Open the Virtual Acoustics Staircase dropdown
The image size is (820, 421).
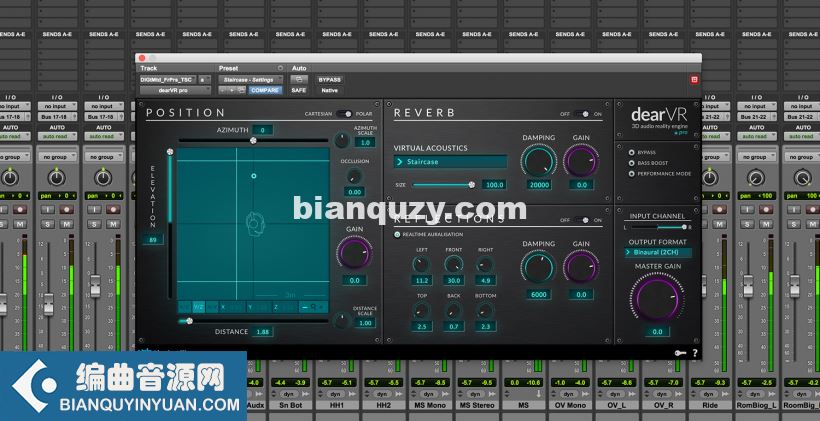[450, 162]
